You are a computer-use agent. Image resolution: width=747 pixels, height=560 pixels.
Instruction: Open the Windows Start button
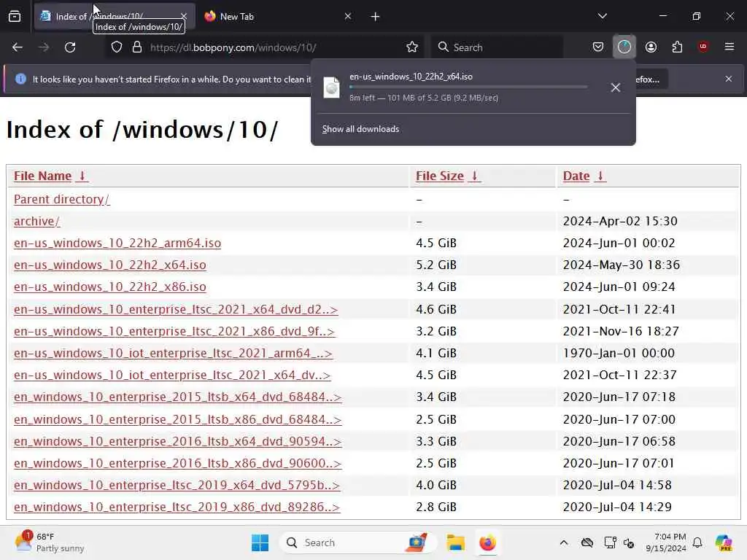point(260,542)
